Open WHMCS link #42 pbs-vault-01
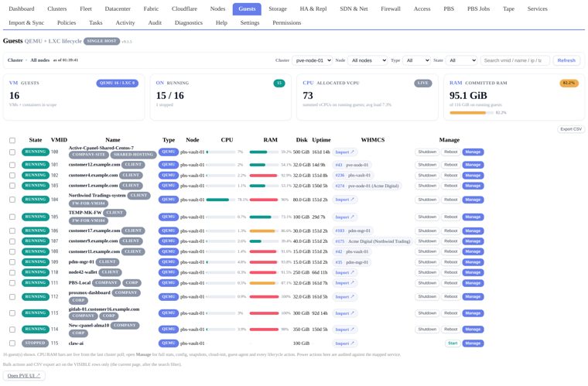 click(352, 252)
